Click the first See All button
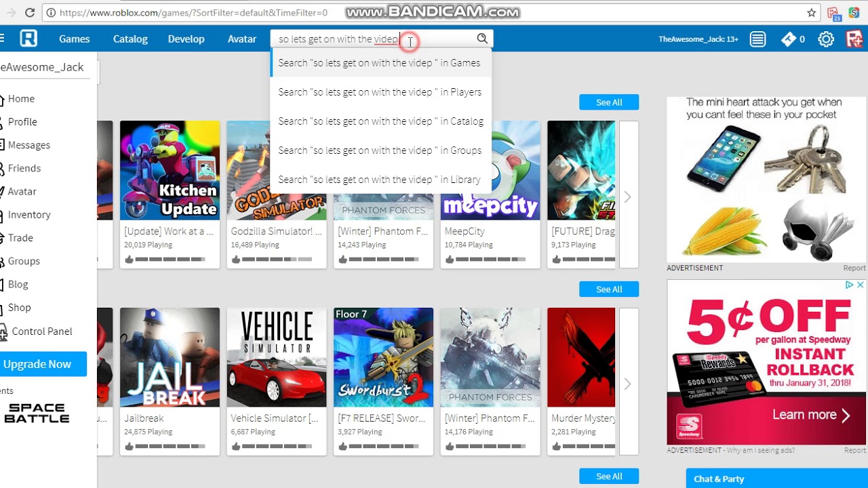The width and height of the screenshot is (868, 488). (609, 102)
